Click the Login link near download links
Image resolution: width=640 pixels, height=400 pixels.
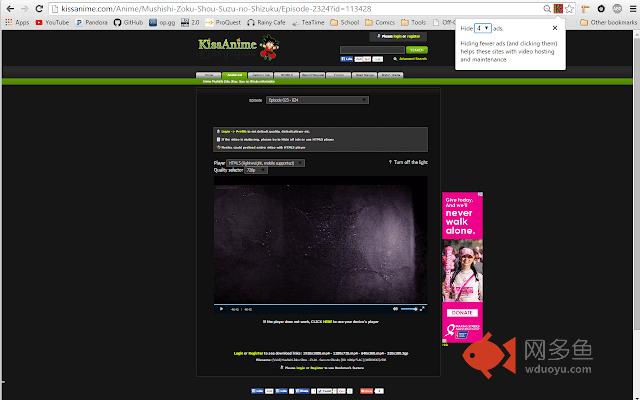pos(238,353)
